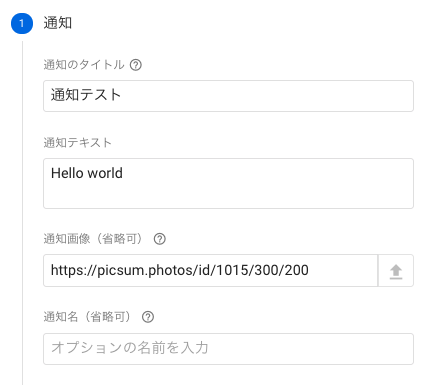Select the image URL field with picsum.photos
423x385 pixels.
(x=210, y=270)
